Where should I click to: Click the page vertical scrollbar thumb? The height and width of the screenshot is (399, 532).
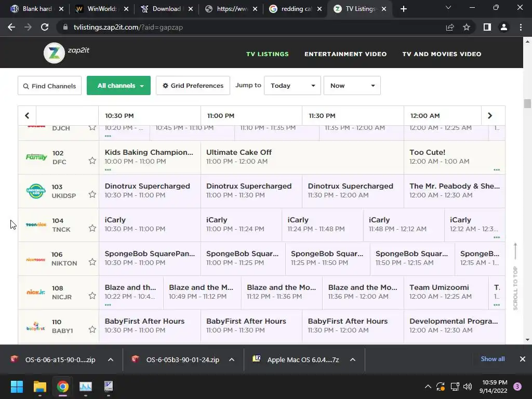[527, 103]
